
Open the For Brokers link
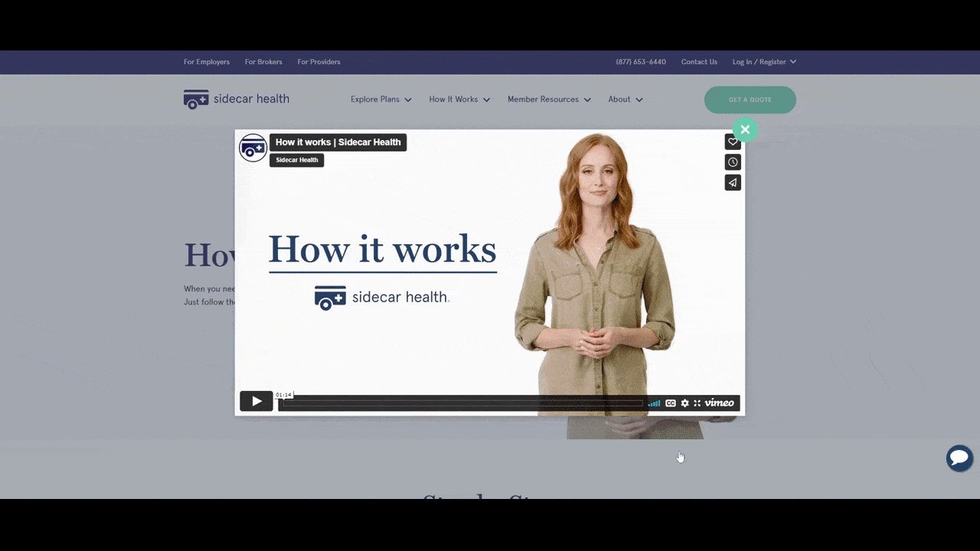[x=263, y=62]
